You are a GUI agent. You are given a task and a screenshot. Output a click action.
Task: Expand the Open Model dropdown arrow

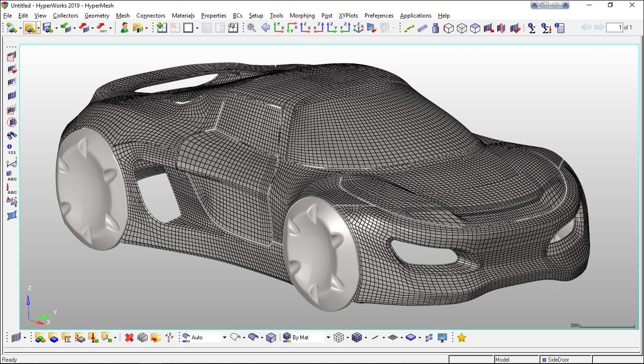[x=38, y=28]
